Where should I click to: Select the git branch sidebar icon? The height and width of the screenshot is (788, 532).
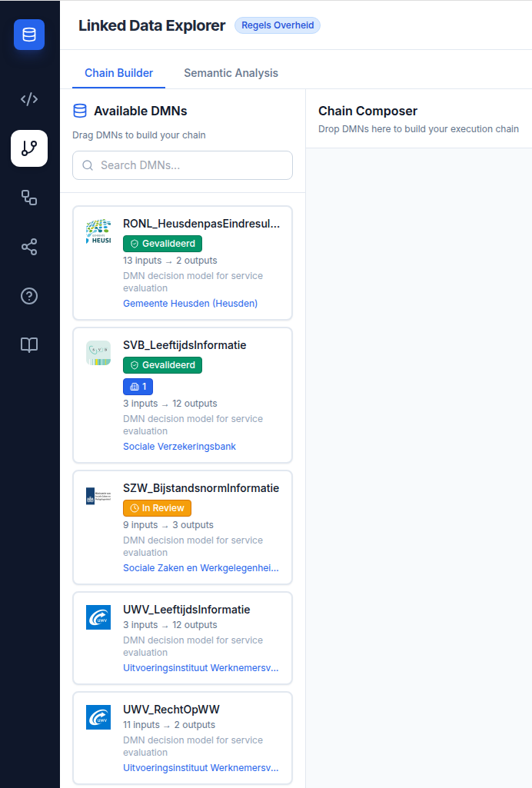pos(29,148)
